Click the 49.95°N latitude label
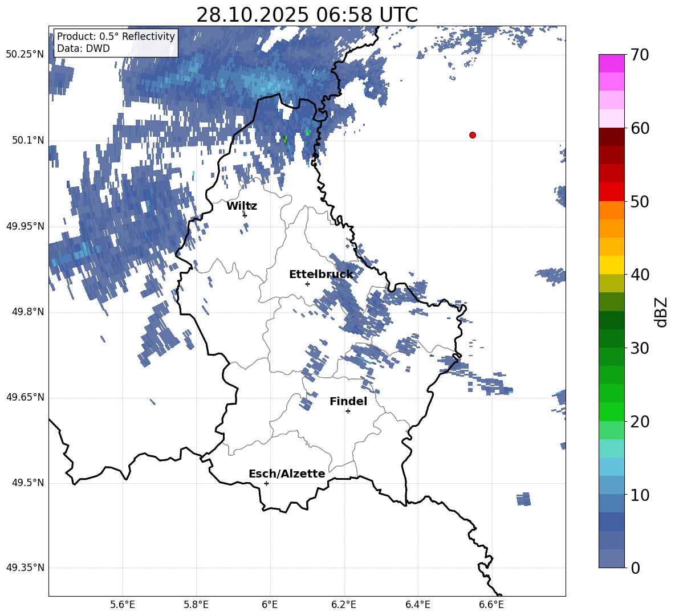 coord(25,226)
